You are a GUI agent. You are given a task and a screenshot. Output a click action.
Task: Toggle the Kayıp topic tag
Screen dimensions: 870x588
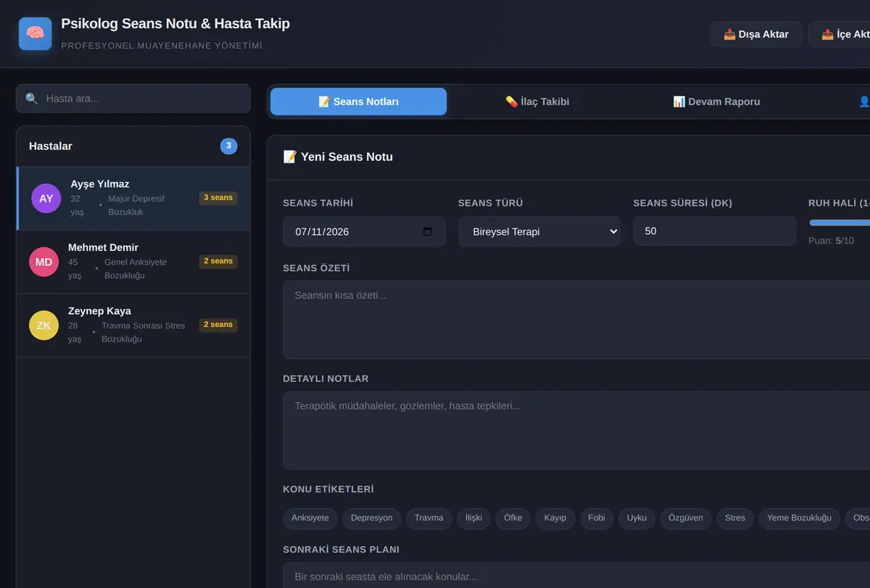[555, 518]
